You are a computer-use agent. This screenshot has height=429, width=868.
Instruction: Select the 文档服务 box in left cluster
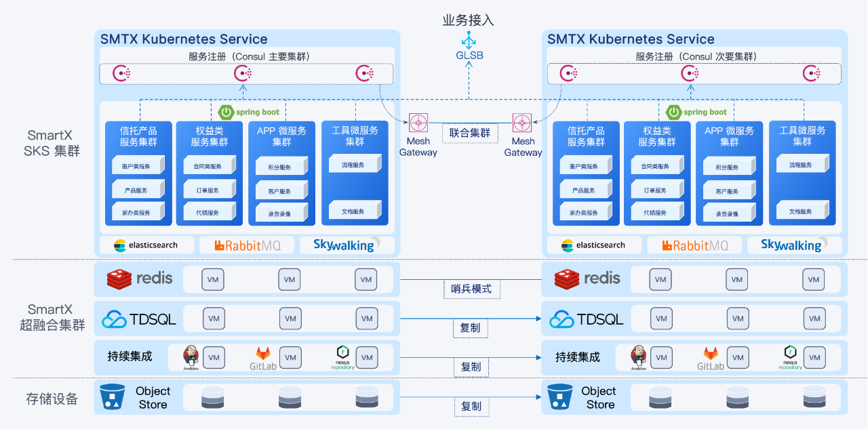[x=353, y=211]
